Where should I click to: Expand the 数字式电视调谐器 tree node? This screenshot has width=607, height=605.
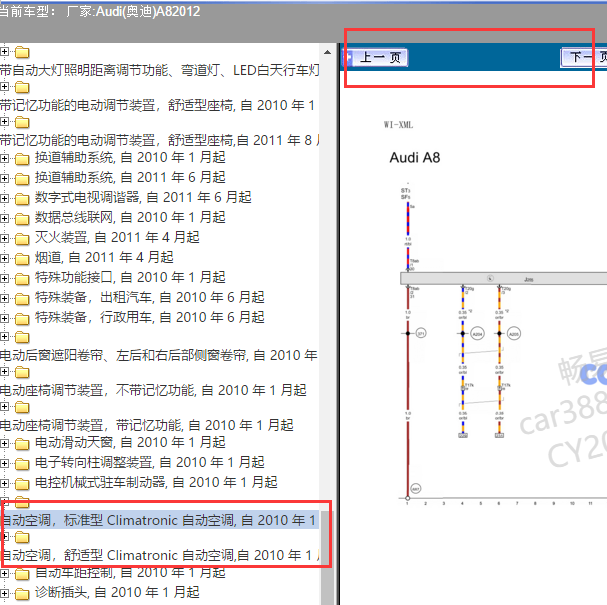click(4, 199)
